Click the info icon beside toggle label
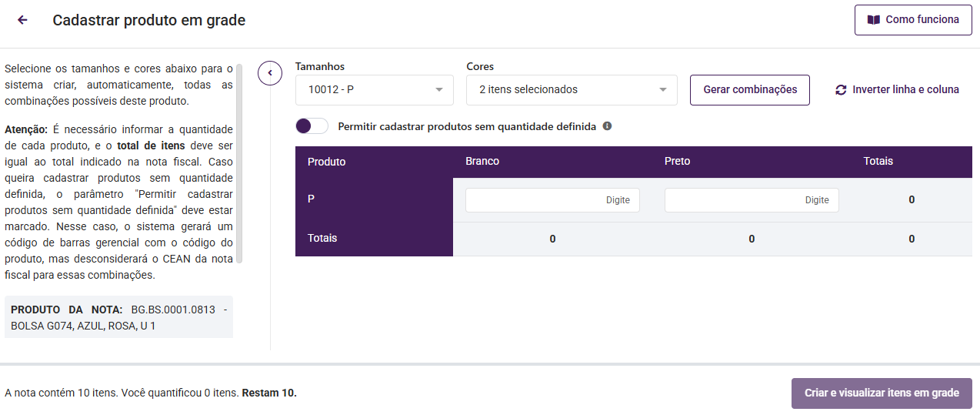 607,126
